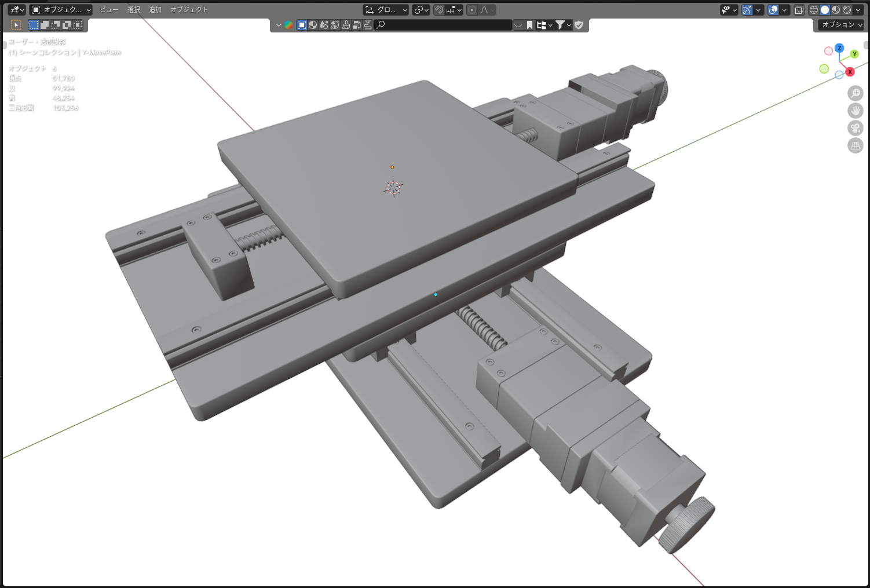Click the zoom magnifier icon in viewport
The width and height of the screenshot is (870, 588).
tap(855, 93)
